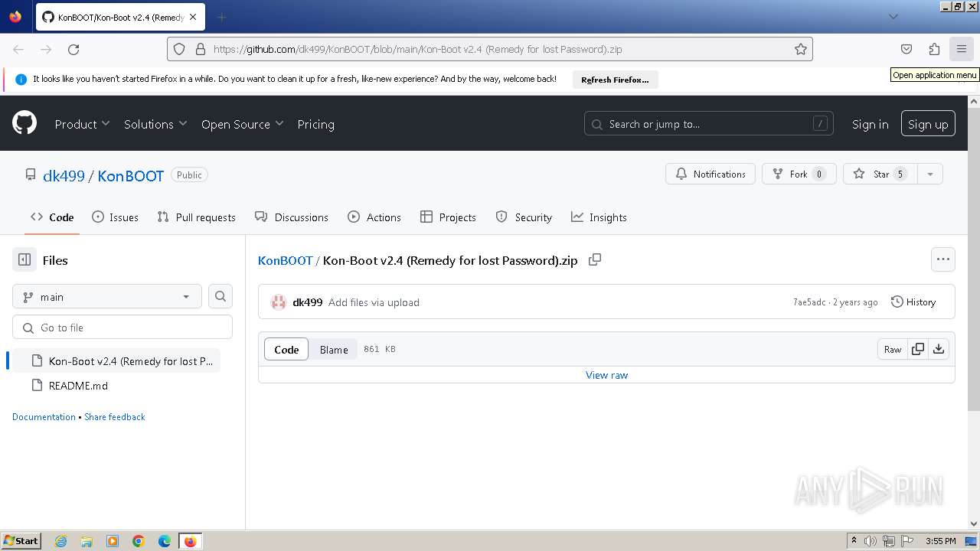Bookmark this page with the star icon
This screenshot has height=551, width=980.
[x=801, y=49]
